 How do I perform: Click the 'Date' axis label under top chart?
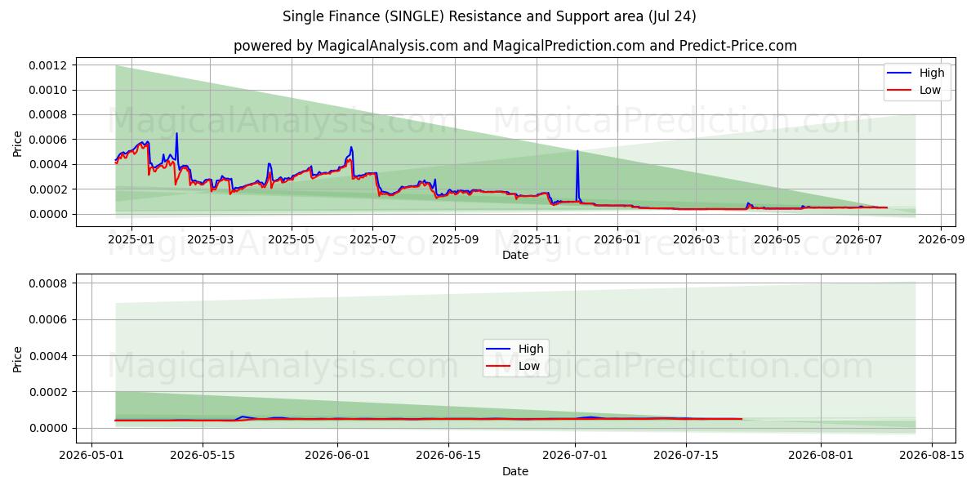pos(515,255)
